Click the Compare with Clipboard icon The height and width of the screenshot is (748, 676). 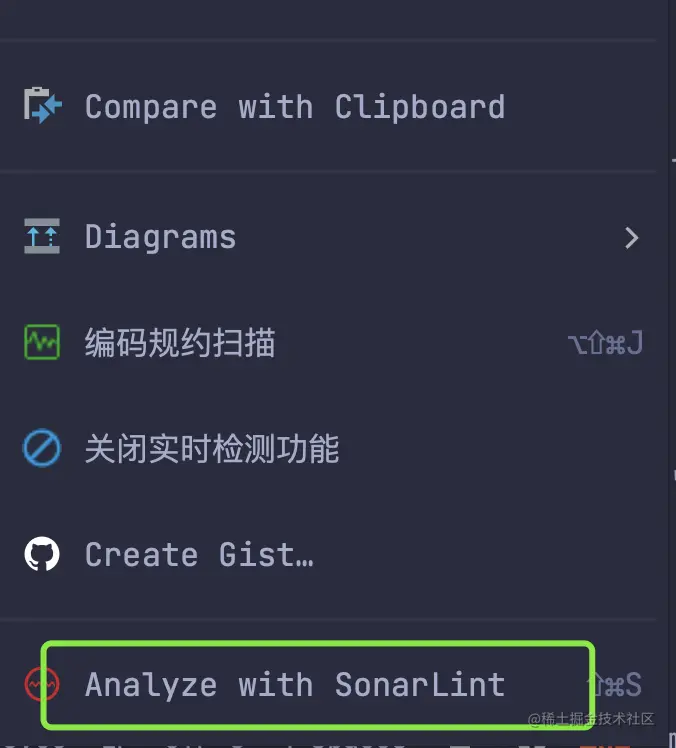coord(42,105)
